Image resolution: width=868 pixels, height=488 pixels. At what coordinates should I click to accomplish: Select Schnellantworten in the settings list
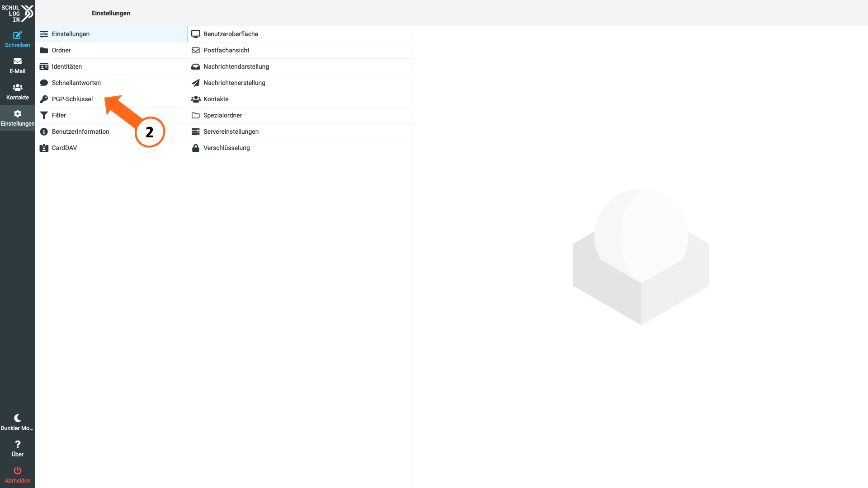pyautogui.click(x=111, y=83)
